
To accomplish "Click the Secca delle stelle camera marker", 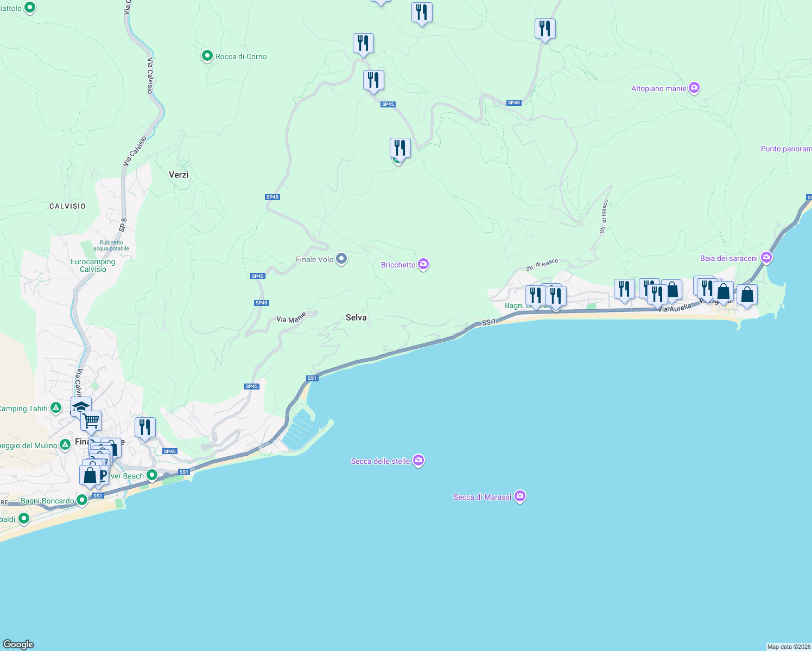I will 418,461.
